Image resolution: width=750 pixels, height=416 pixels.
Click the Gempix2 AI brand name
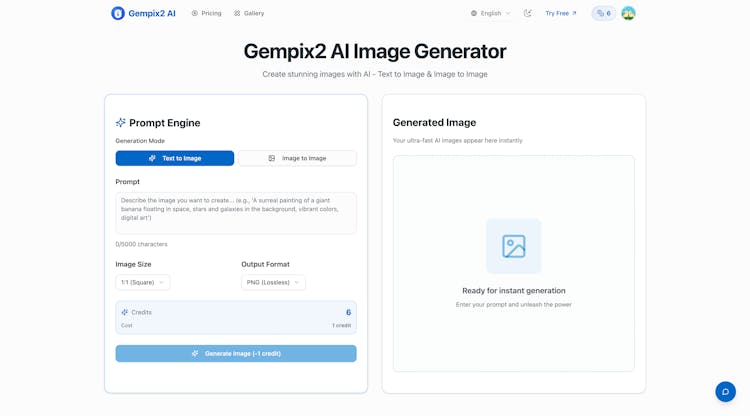(x=153, y=13)
